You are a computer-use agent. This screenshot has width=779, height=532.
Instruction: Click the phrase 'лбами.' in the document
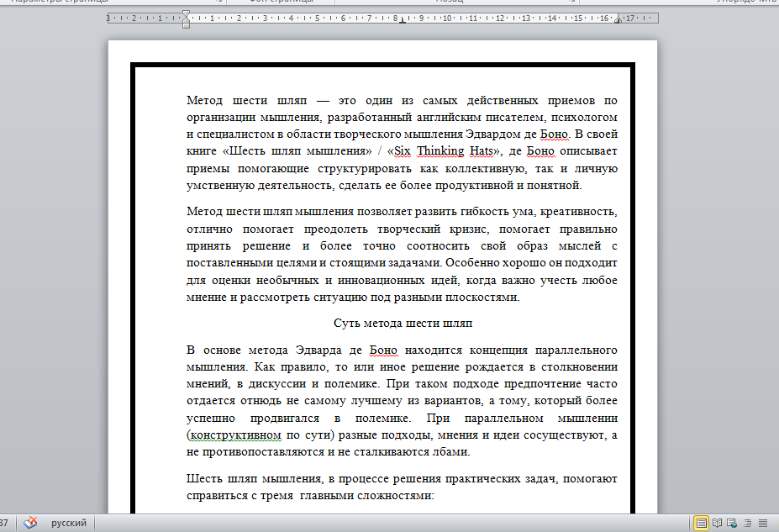451,452
